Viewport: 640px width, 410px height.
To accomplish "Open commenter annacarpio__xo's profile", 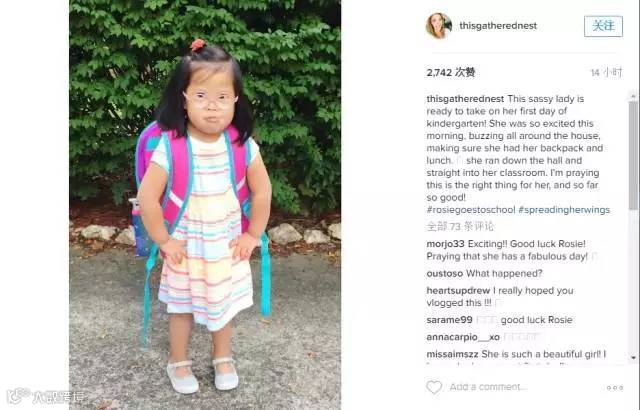I will [x=463, y=337].
